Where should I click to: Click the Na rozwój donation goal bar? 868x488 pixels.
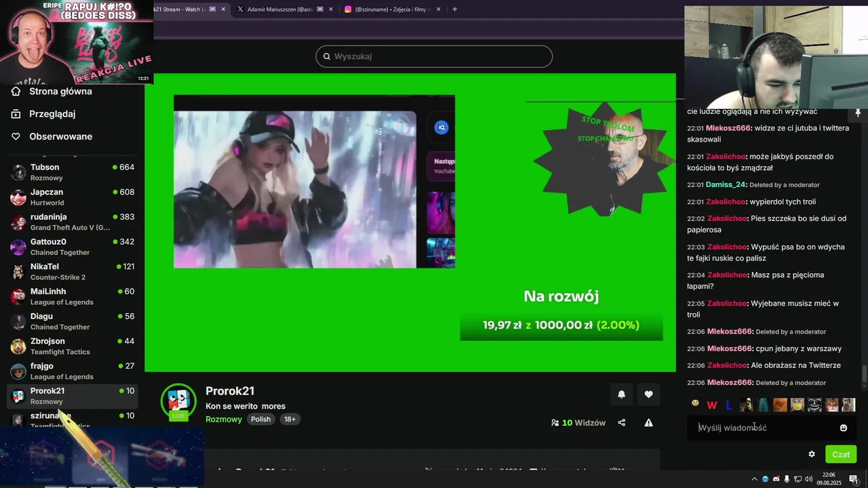tap(561, 325)
